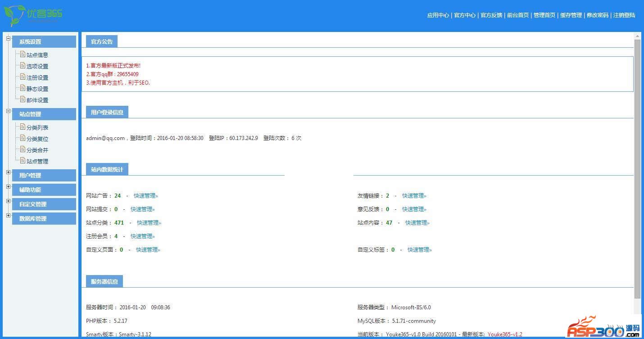This screenshot has width=644, height=339.
Task: Select the 站点管理 sidebar header
Action: [44, 114]
